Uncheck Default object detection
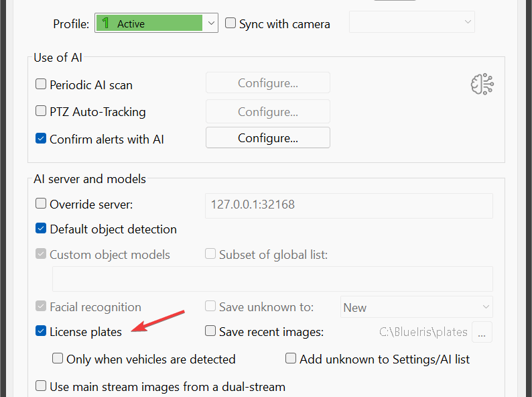The width and height of the screenshot is (532, 397). pos(41,229)
